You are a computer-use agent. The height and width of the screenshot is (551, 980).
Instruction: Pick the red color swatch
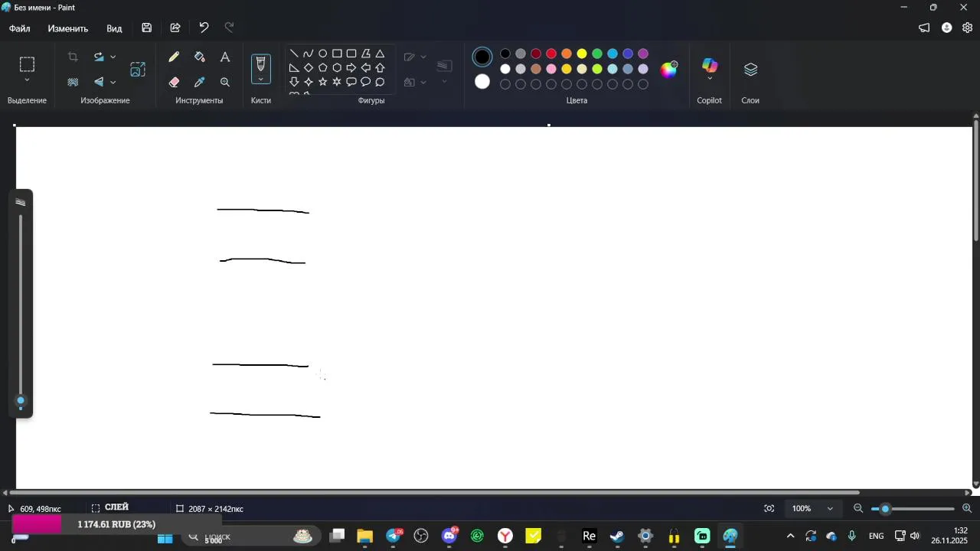point(551,54)
